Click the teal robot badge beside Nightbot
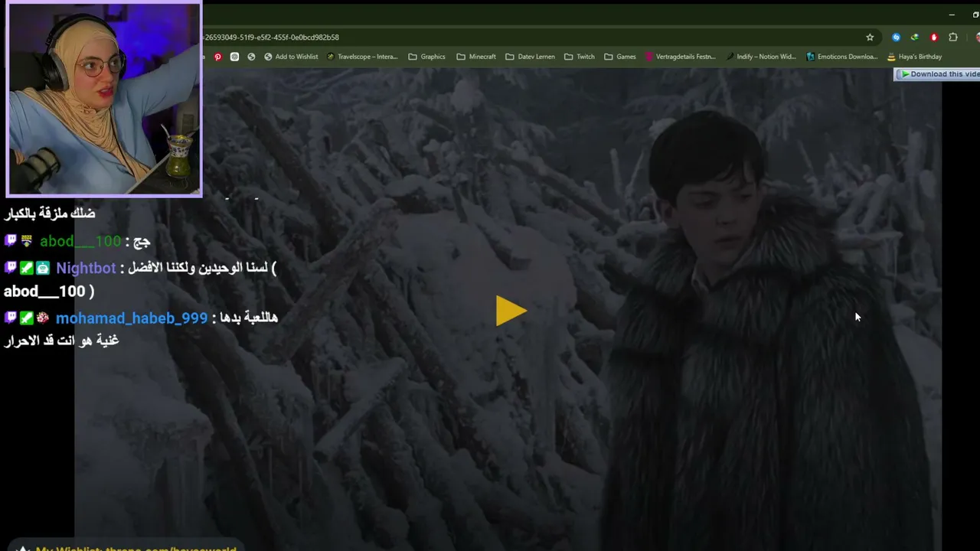 tap(43, 268)
